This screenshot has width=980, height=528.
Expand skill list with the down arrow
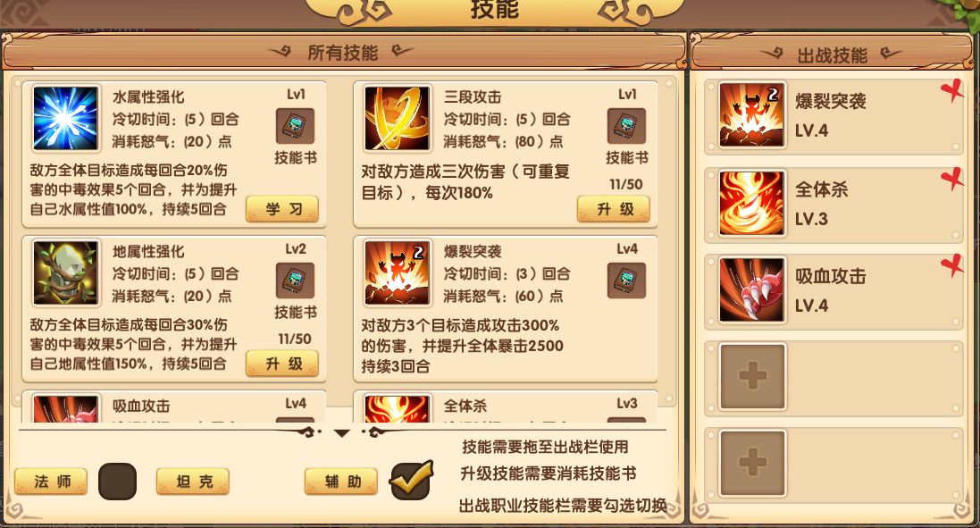(x=342, y=432)
